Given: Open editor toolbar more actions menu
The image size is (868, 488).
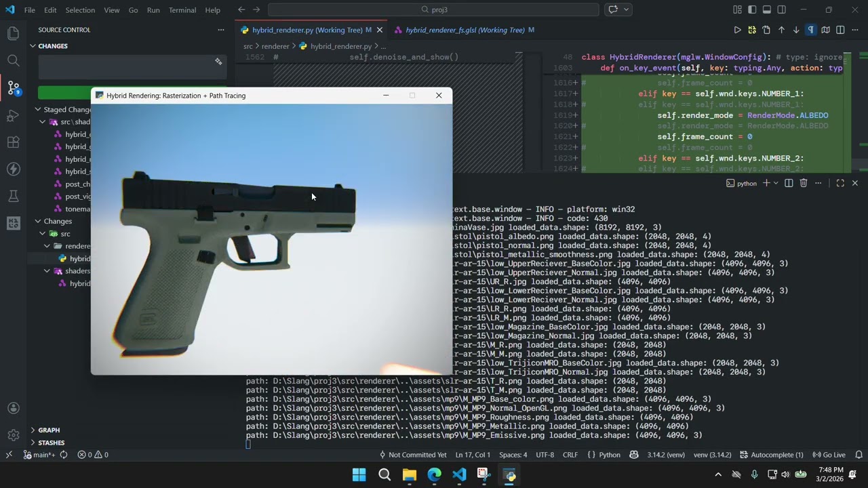Looking at the screenshot, I should pos(855,30).
